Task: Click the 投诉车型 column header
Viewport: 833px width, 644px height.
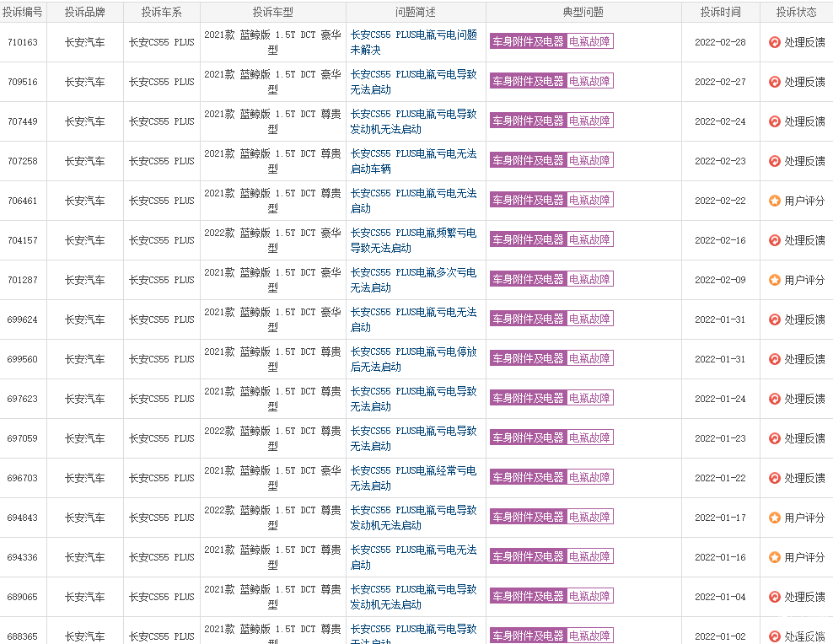Action: (x=273, y=12)
